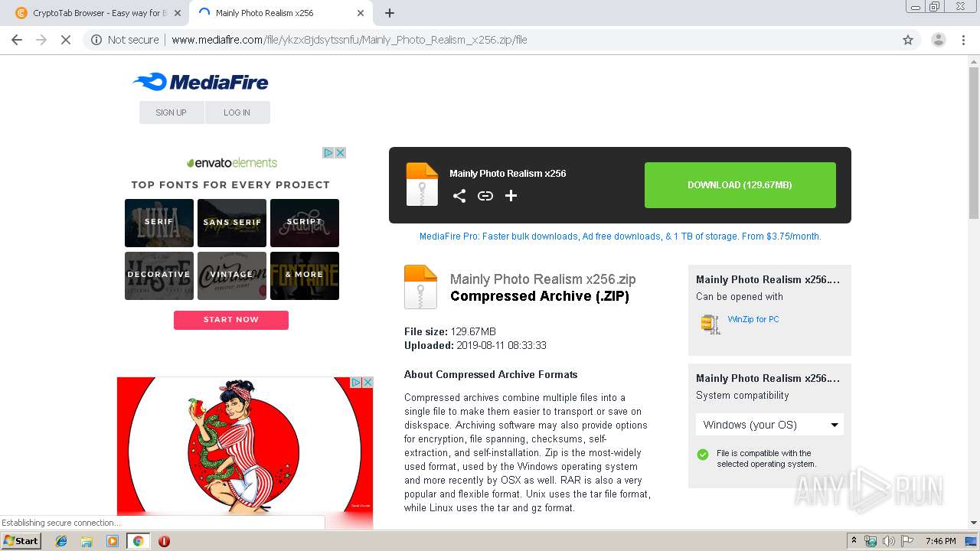This screenshot has width=980, height=551.
Task: Click the Windows Start button
Action: (21, 541)
